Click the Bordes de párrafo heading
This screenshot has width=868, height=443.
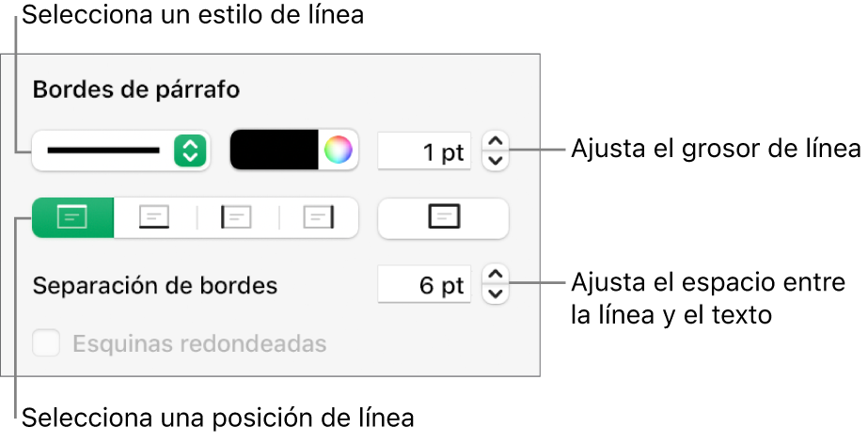coord(136,90)
